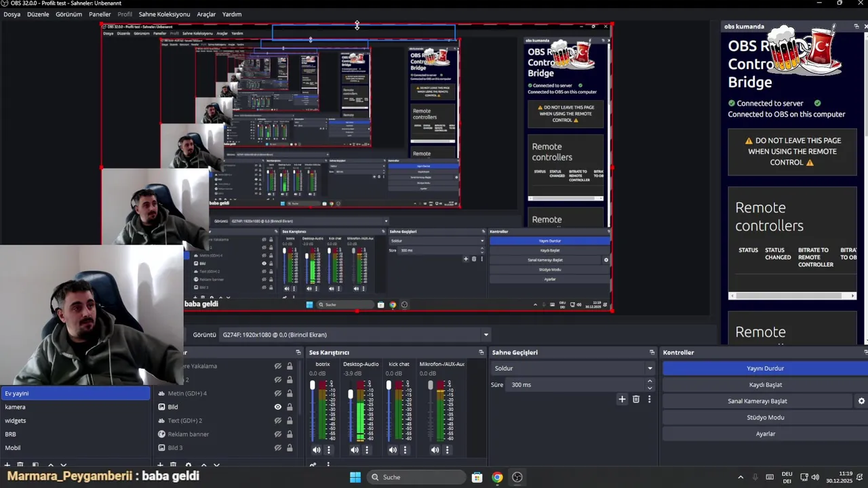Adjust the Mikrofon-/AUX volume slider
The height and width of the screenshot is (488, 868).
coord(430,385)
